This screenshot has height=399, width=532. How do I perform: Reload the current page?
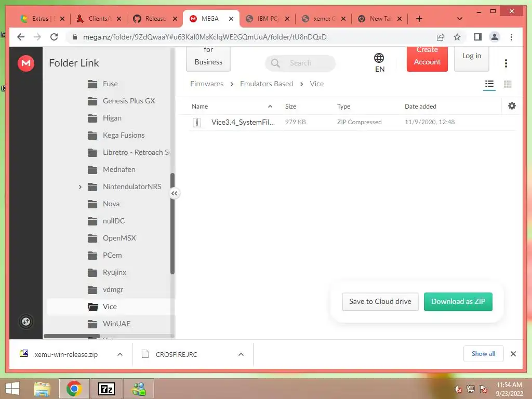[54, 37]
